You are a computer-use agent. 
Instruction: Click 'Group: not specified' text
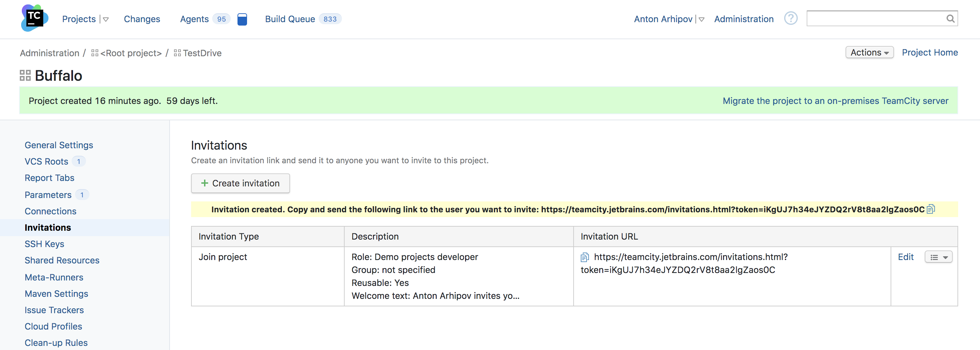coord(393,270)
